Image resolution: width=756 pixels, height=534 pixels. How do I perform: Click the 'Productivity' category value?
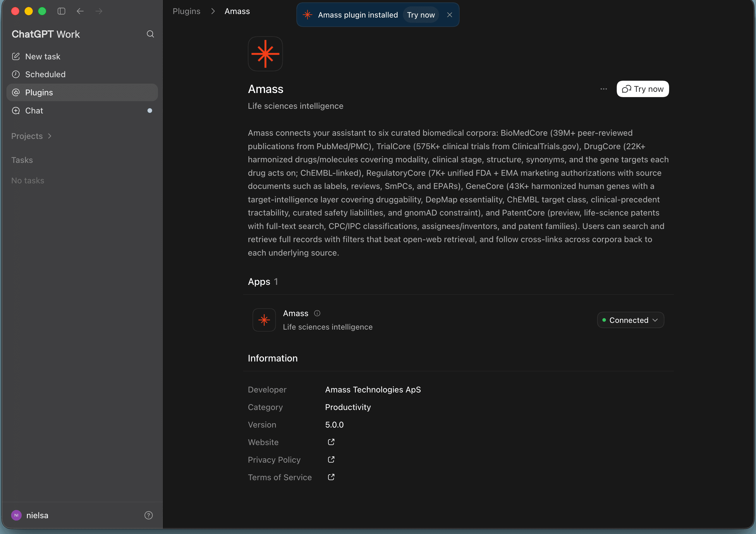coord(348,407)
